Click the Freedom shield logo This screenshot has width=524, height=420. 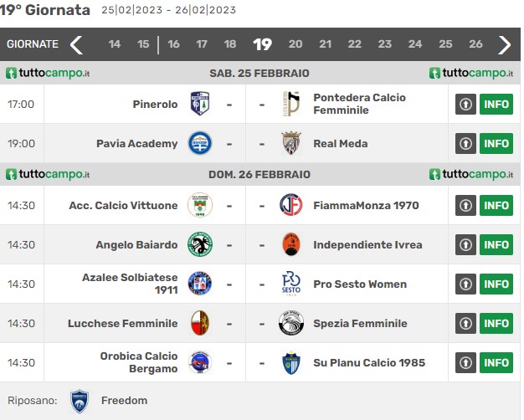coord(80,401)
